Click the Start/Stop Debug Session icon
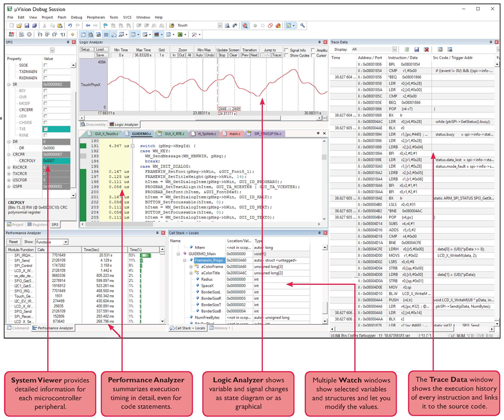504x420 pixels. [x=245, y=25]
